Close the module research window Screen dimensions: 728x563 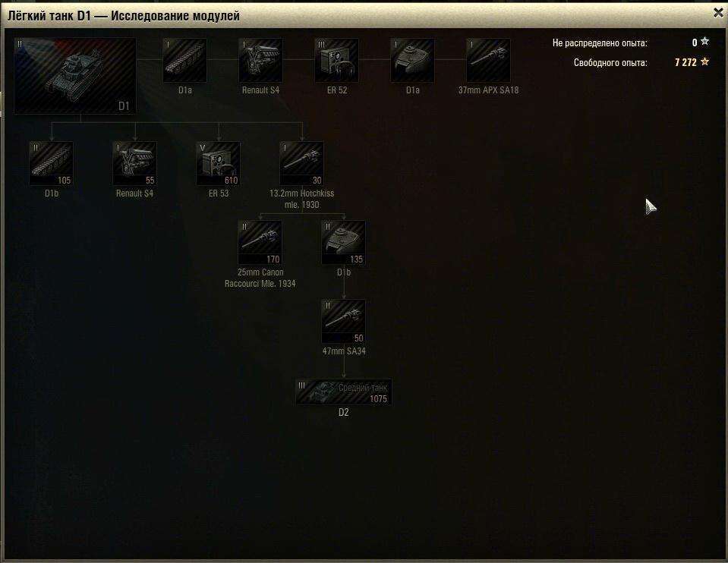click(718, 14)
